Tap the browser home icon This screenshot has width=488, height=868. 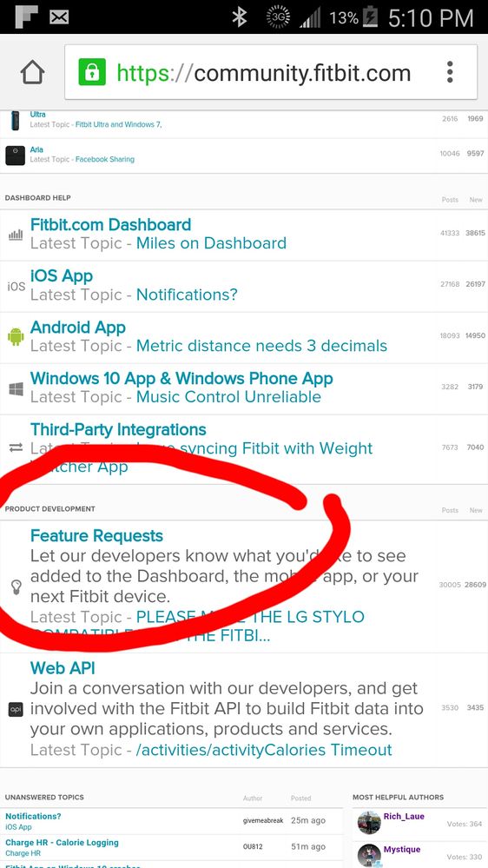tap(32, 72)
